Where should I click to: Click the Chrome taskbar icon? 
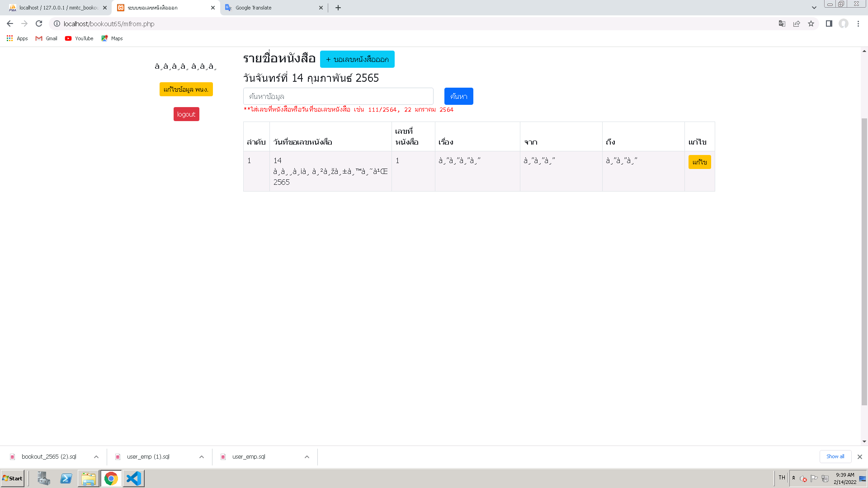(x=110, y=479)
